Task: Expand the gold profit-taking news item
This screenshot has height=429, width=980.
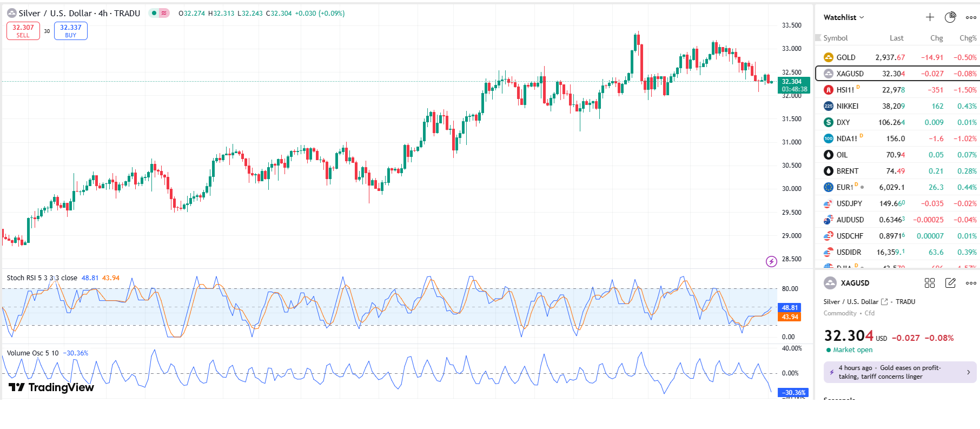Action: 900,372
